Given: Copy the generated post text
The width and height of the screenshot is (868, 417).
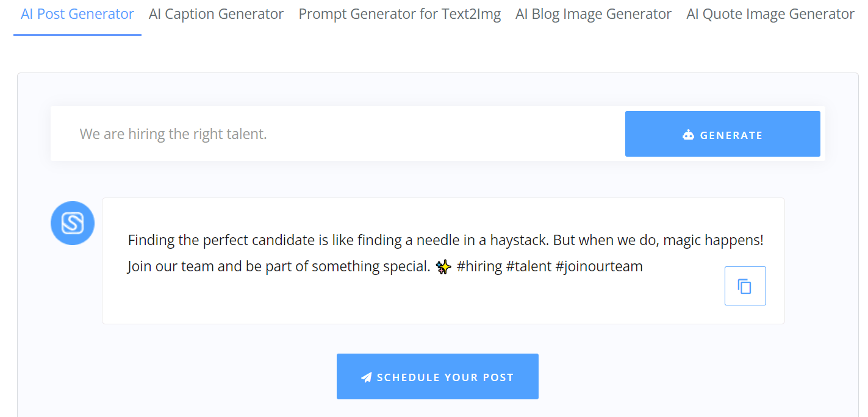Looking at the screenshot, I should click(x=745, y=286).
